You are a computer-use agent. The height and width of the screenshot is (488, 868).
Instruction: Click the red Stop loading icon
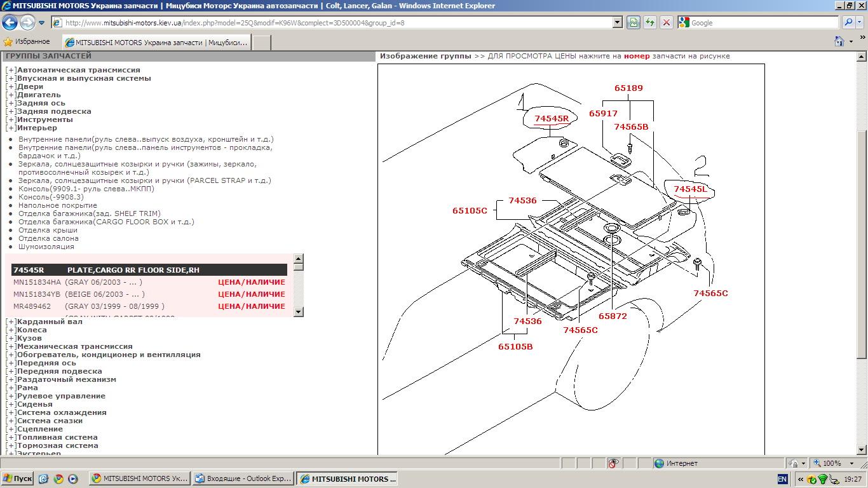pyautogui.click(x=666, y=23)
